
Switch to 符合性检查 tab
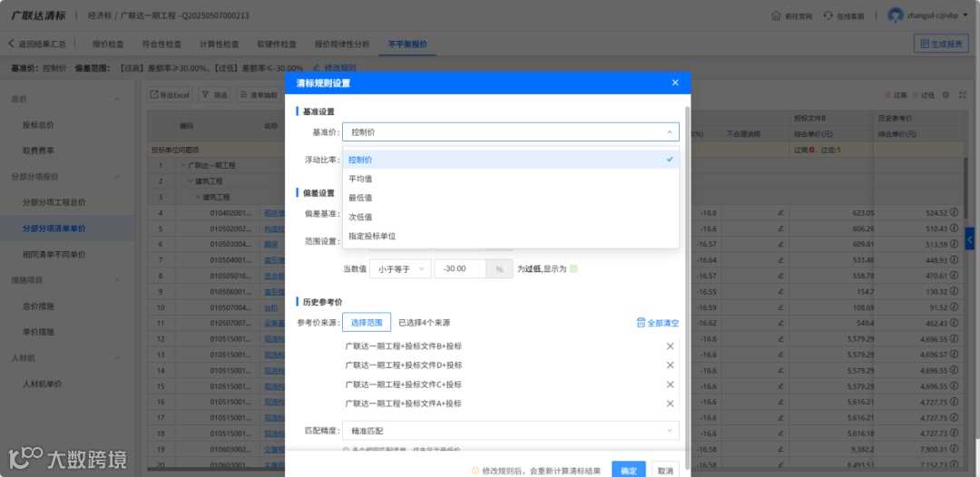(x=162, y=44)
